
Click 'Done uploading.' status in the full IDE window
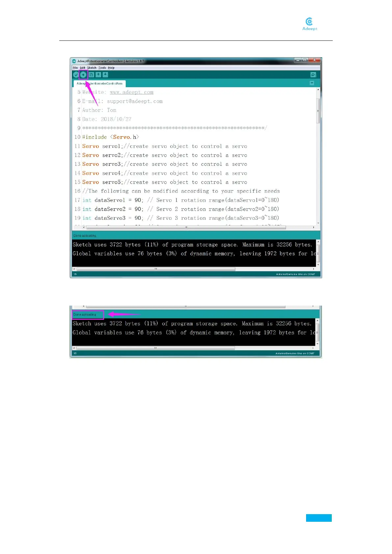pos(85,236)
